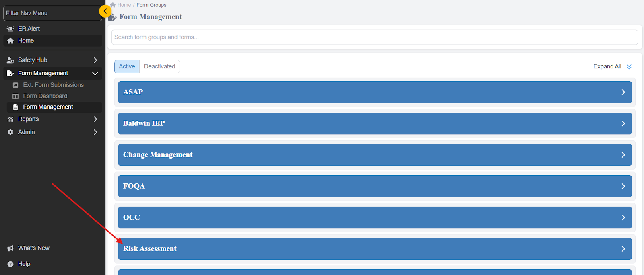The image size is (644, 275).
Task: Expand the ASAP form group
Action: (374, 92)
